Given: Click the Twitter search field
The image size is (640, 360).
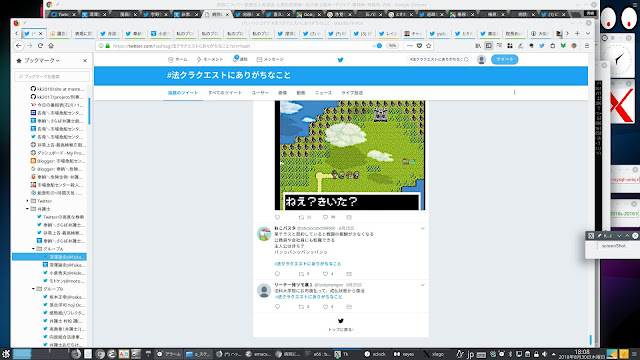Looking at the screenshot, I should click(439, 60).
